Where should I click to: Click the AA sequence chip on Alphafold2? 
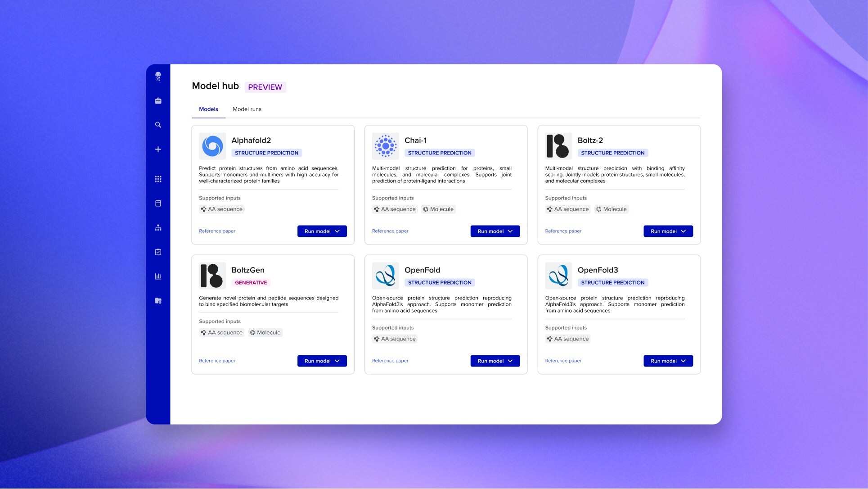tap(222, 209)
